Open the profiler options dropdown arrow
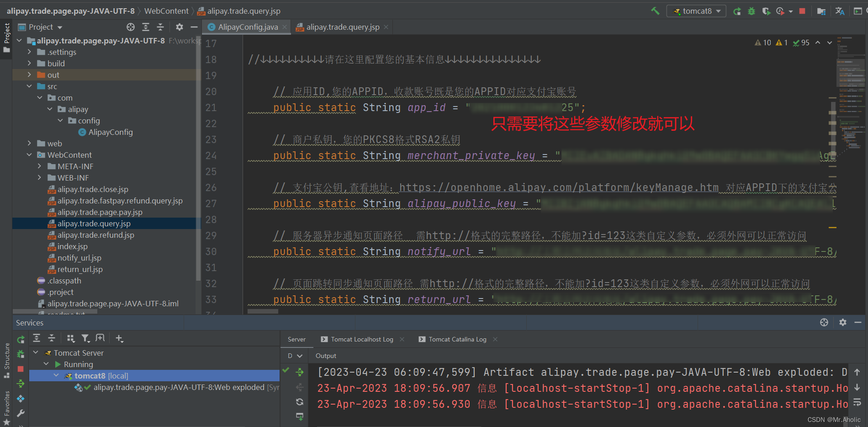This screenshot has width=868, height=427. 791,11
